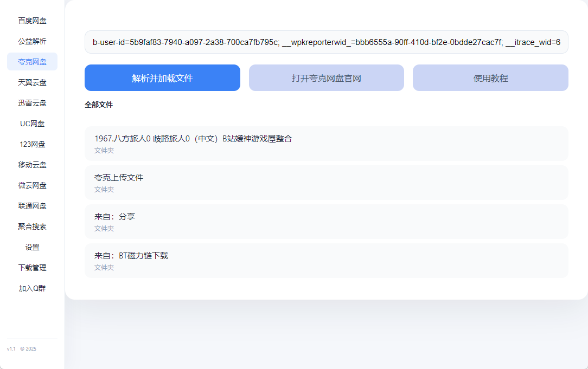The image size is (588, 369).
Task: Click 加入Q群 to join the QQ group
Action: pos(32,288)
